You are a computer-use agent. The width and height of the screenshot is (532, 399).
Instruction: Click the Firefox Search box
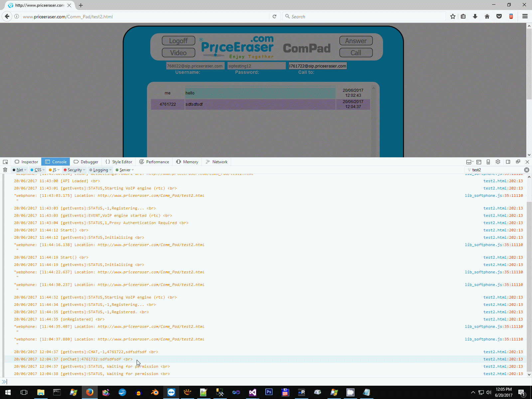point(364,16)
